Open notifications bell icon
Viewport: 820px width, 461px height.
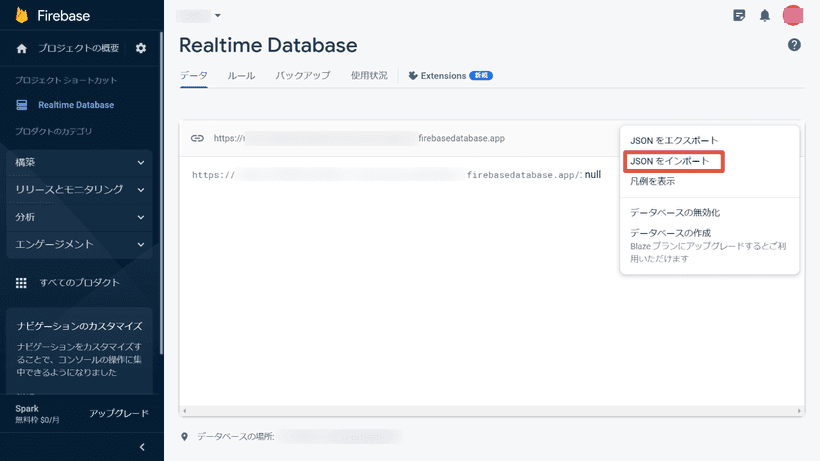(x=765, y=16)
